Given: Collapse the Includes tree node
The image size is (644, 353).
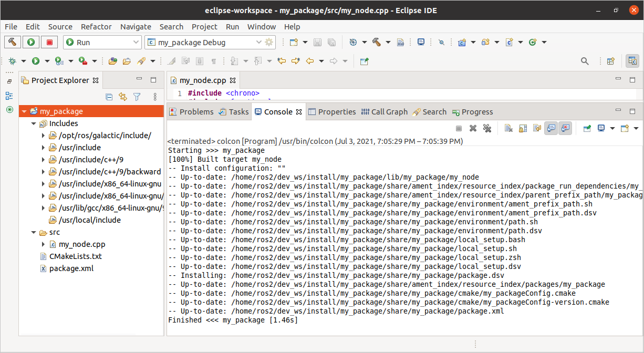Looking at the screenshot, I should (x=33, y=123).
